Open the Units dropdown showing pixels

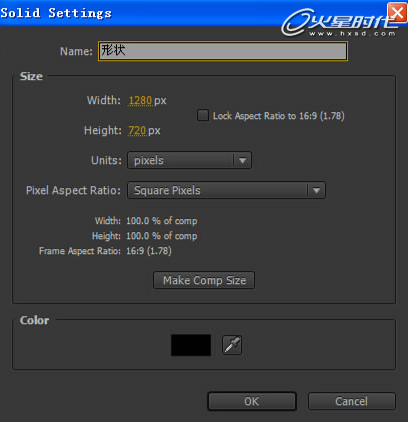[189, 160]
